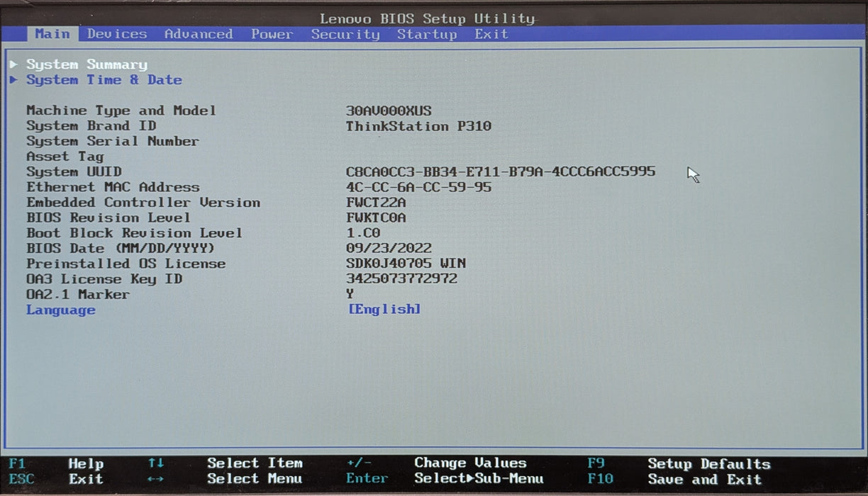Click the Machine Type and Model label
Screen dimensions: 868x496
[121, 111]
